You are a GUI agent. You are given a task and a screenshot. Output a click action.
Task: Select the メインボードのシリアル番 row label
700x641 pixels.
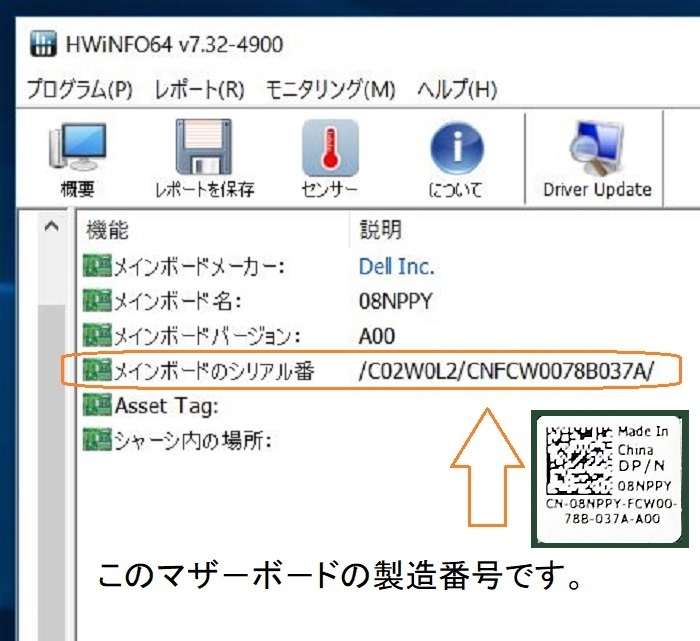(x=214, y=371)
